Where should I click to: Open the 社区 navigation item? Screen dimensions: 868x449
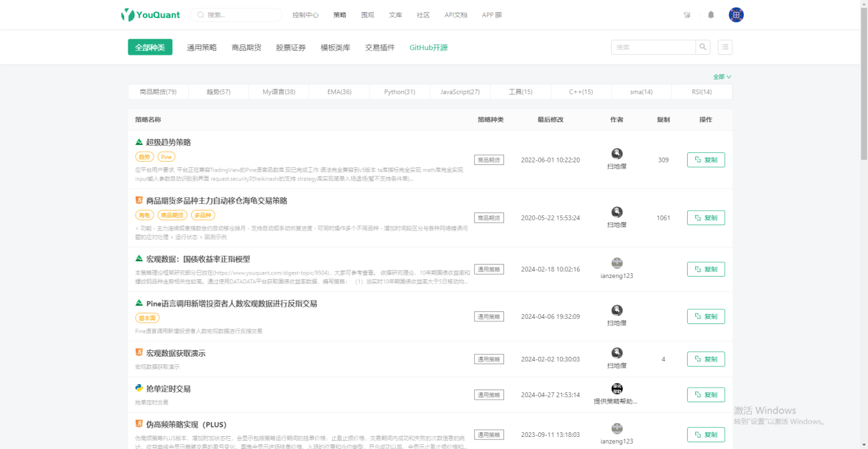423,15
